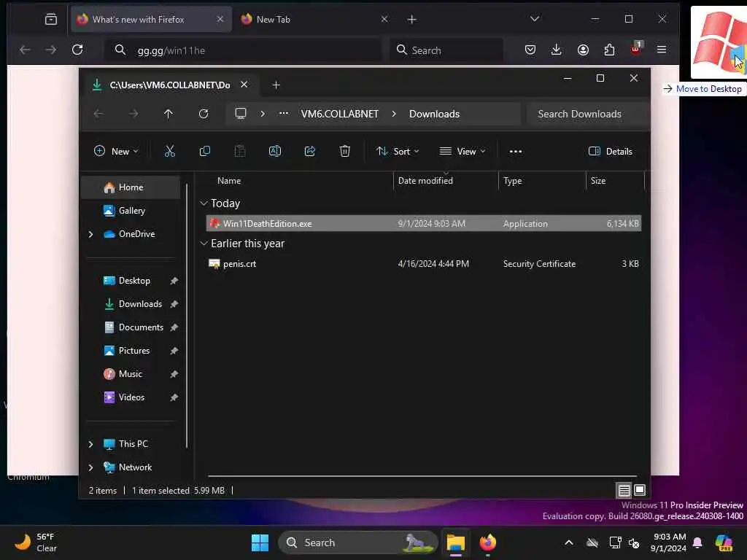Unpin Videos from Quick access
Image resolution: width=747 pixels, height=560 pixels.
[174, 397]
